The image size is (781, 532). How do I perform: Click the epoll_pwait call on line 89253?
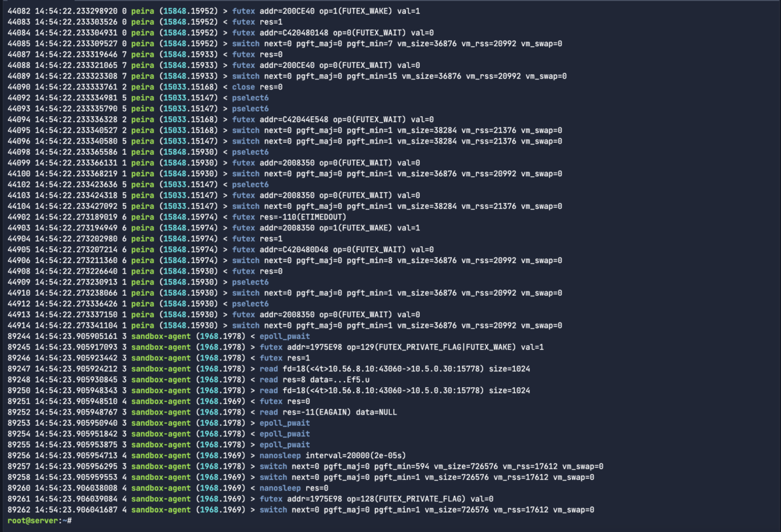point(284,423)
